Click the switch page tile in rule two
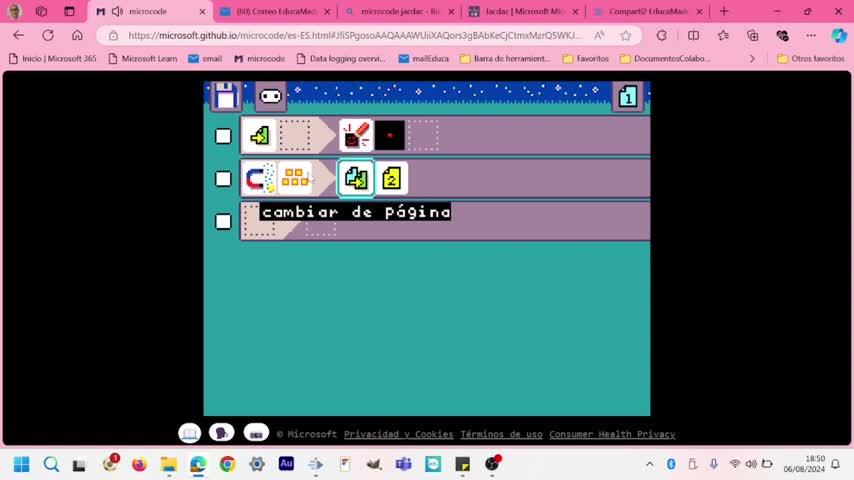 (x=356, y=178)
